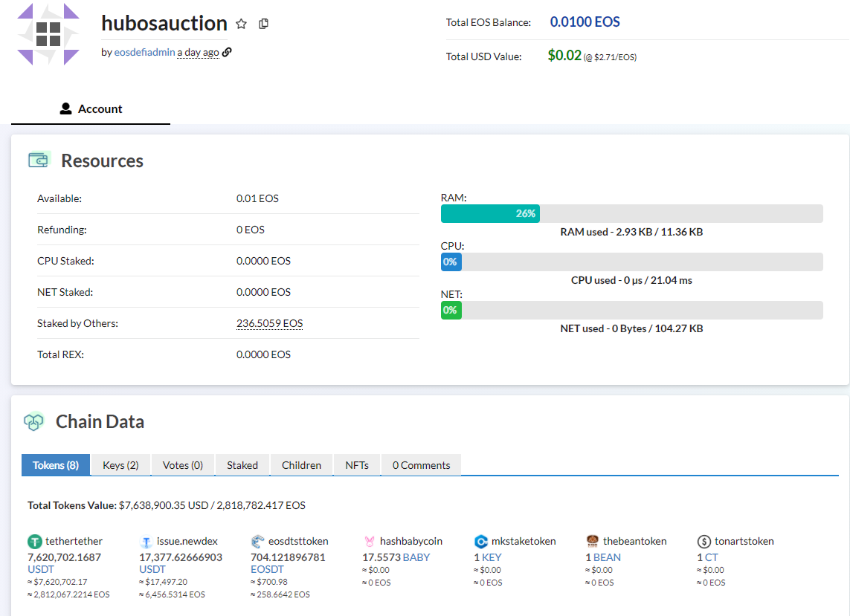Click the issue.newdex token icon
Screen dimensions: 850x616
[x=146, y=542]
